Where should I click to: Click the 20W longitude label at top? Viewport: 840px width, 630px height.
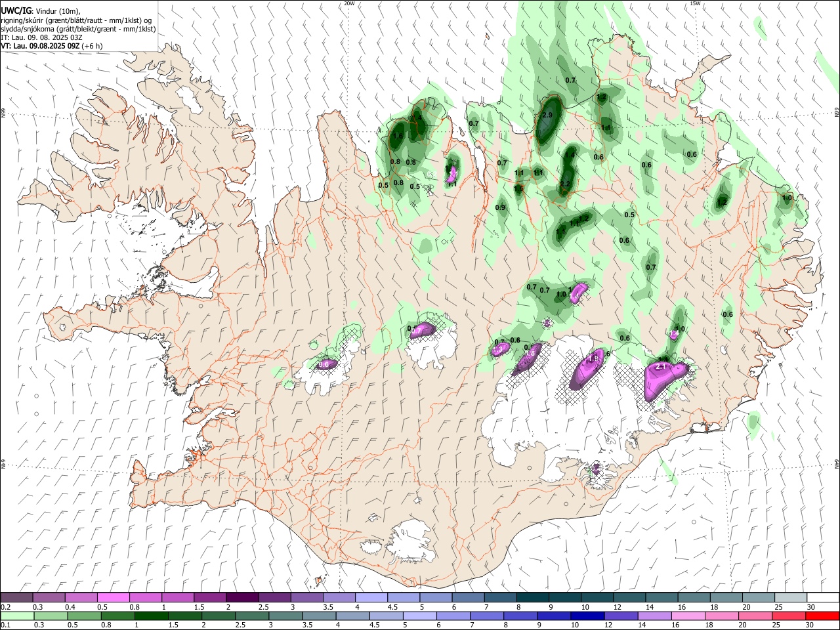point(349,3)
